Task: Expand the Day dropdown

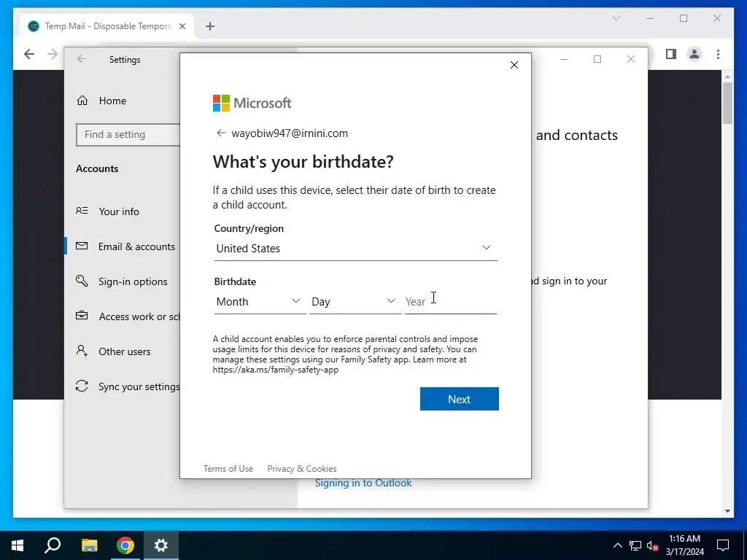Action: tap(355, 301)
